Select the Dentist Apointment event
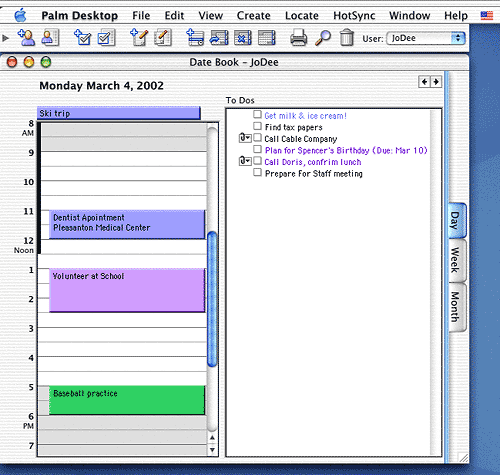This screenshot has height=475, width=500. point(127,224)
